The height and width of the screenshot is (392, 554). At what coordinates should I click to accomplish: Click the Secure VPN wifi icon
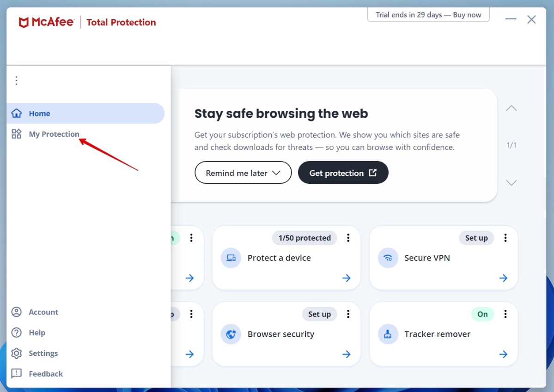point(388,258)
